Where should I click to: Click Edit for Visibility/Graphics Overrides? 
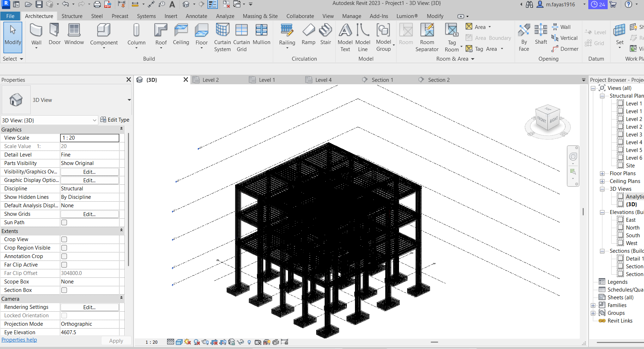point(89,172)
